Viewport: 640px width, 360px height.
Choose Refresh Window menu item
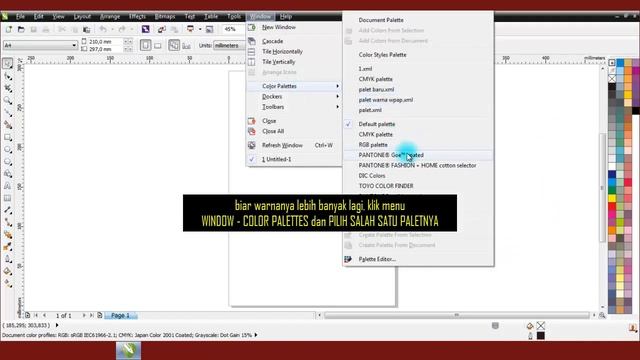(x=294, y=145)
